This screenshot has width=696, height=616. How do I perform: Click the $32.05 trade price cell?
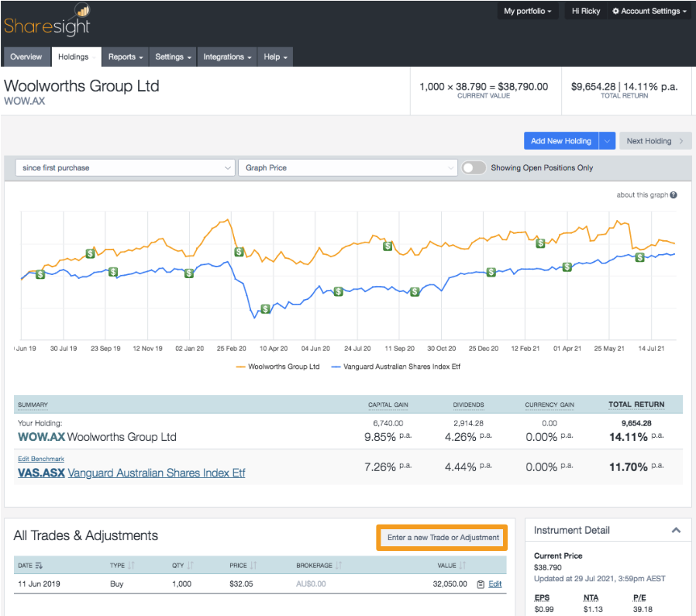click(241, 584)
